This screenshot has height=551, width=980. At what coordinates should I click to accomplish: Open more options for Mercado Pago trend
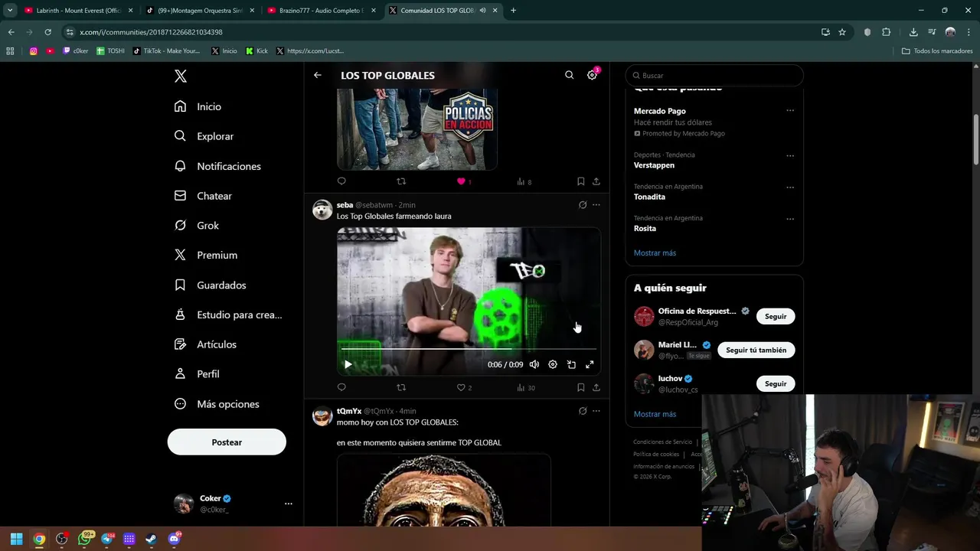point(790,111)
